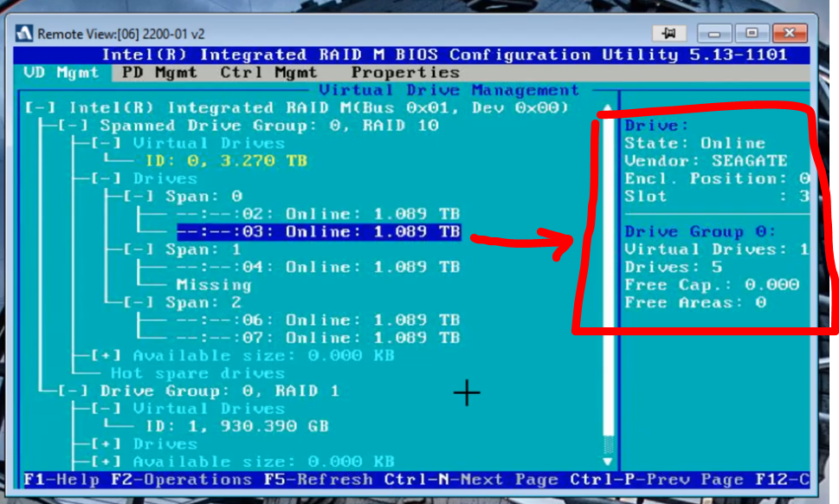Collapse the Span: 1 node
The width and height of the screenshot is (839, 504).
[139, 249]
